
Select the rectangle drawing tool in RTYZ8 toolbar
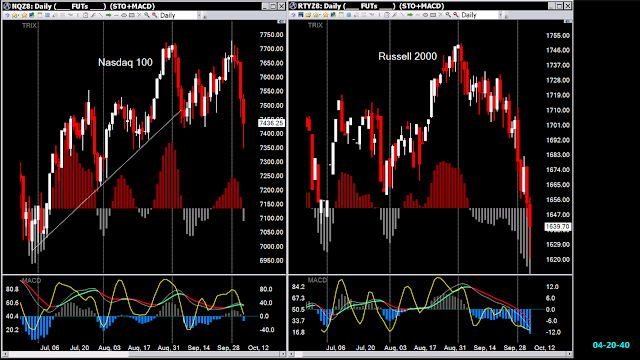click(433, 15)
